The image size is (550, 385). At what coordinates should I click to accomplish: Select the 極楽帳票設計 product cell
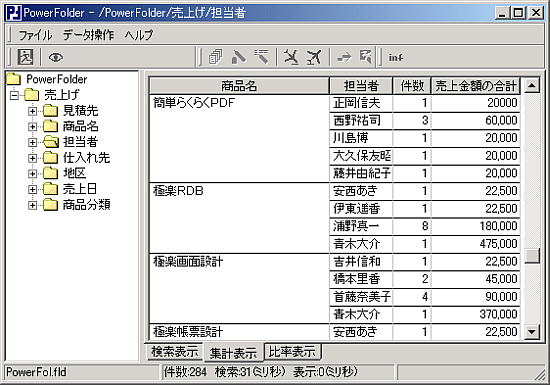[x=239, y=332]
